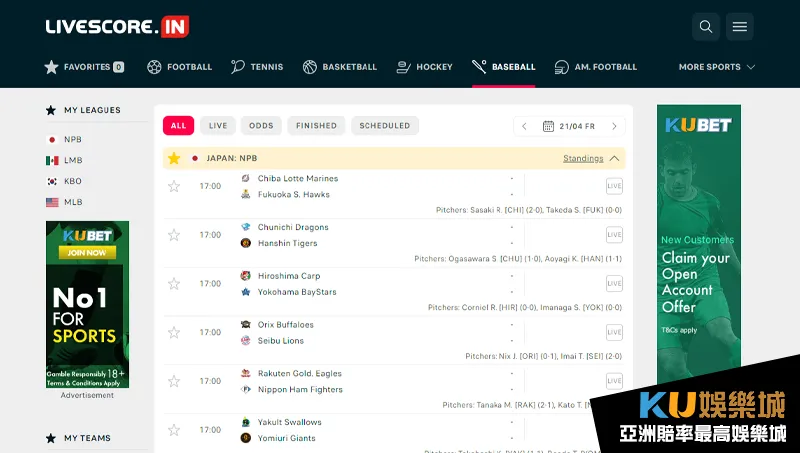Open NPB Standings link
The image size is (800, 453).
click(x=583, y=158)
